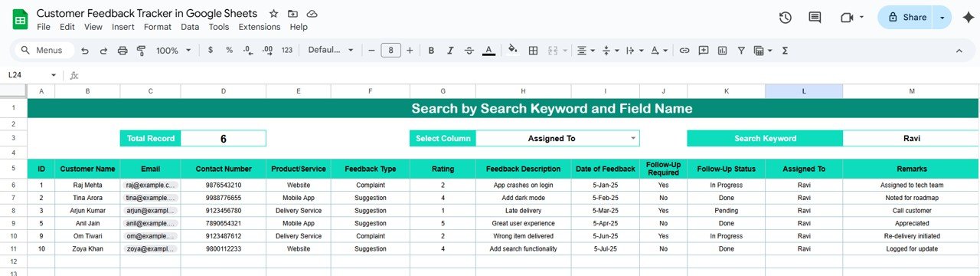Toggle italic formatting

tap(450, 51)
